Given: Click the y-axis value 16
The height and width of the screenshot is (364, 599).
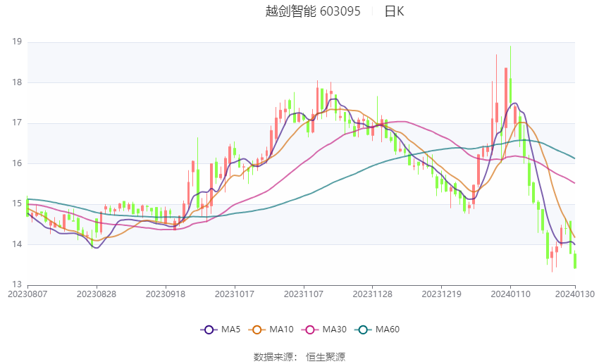Looking at the screenshot, I should 17,163.
